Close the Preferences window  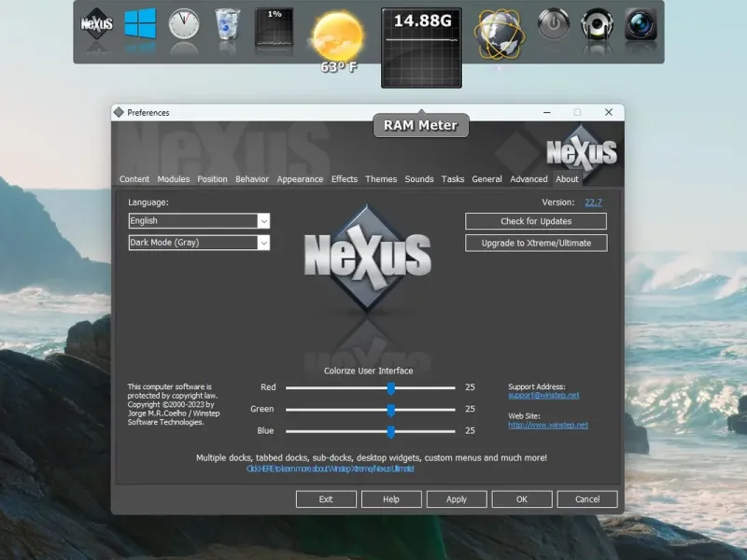pos(609,112)
